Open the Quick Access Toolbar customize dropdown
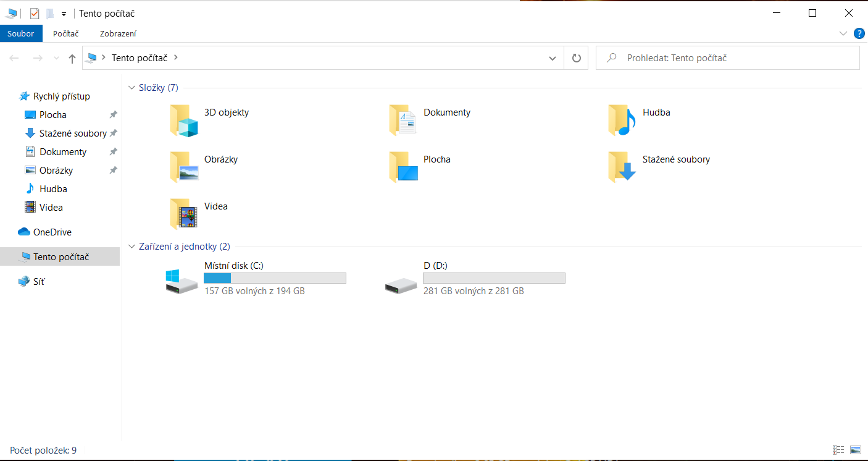 [64, 14]
